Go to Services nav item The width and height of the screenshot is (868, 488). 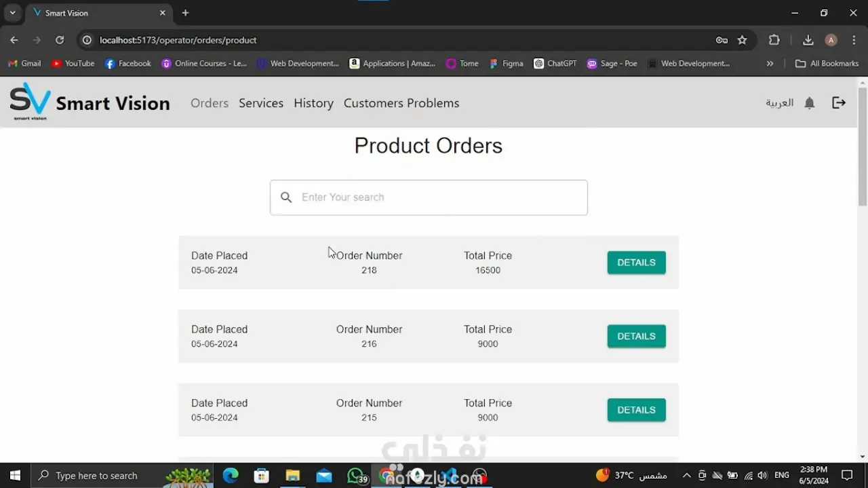coord(261,103)
